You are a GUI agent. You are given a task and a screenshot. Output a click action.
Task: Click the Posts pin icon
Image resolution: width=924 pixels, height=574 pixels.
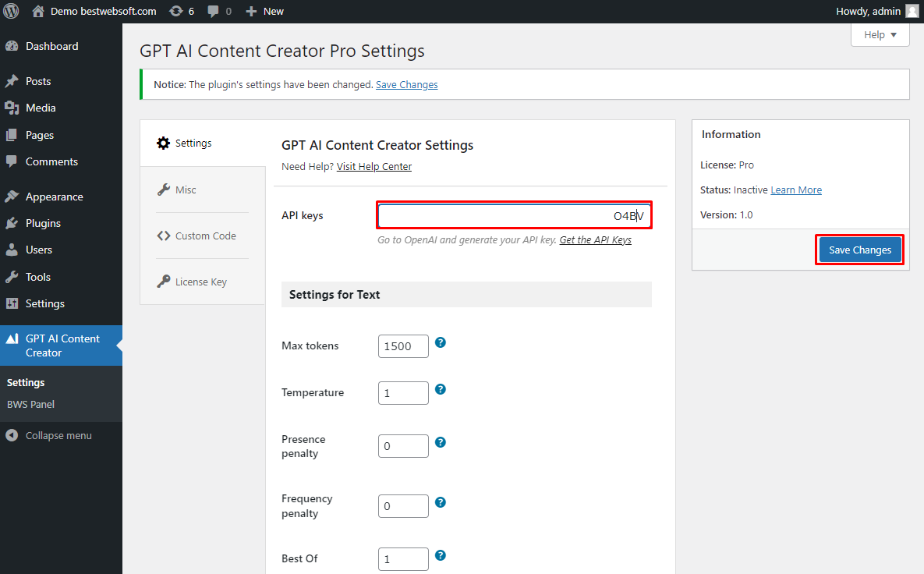coord(12,81)
